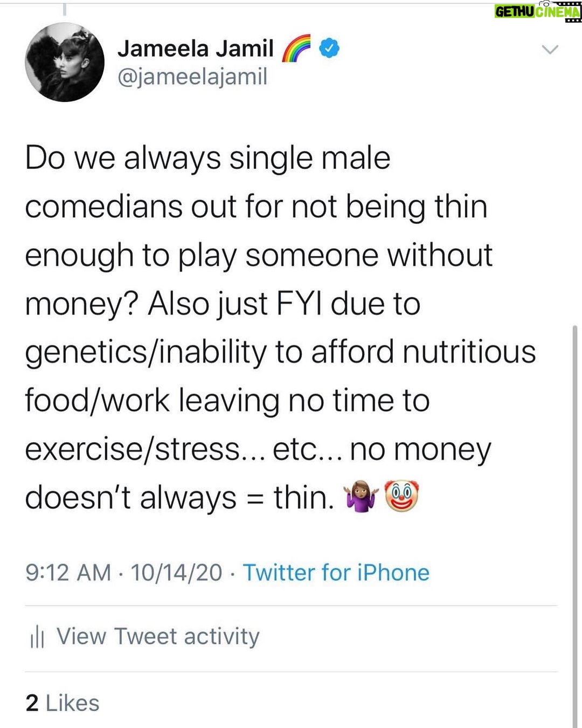Click the shrugging woman emoji

pyautogui.click(x=362, y=497)
